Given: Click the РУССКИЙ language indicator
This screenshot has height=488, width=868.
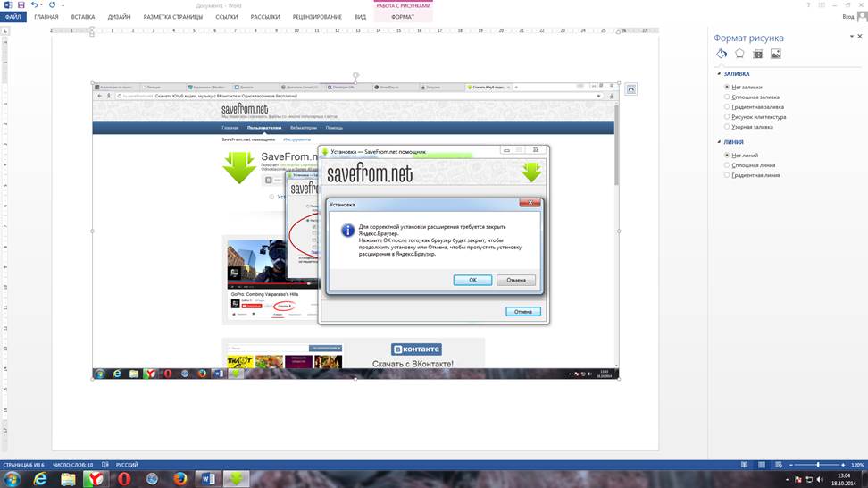Looking at the screenshot, I should pos(127,465).
